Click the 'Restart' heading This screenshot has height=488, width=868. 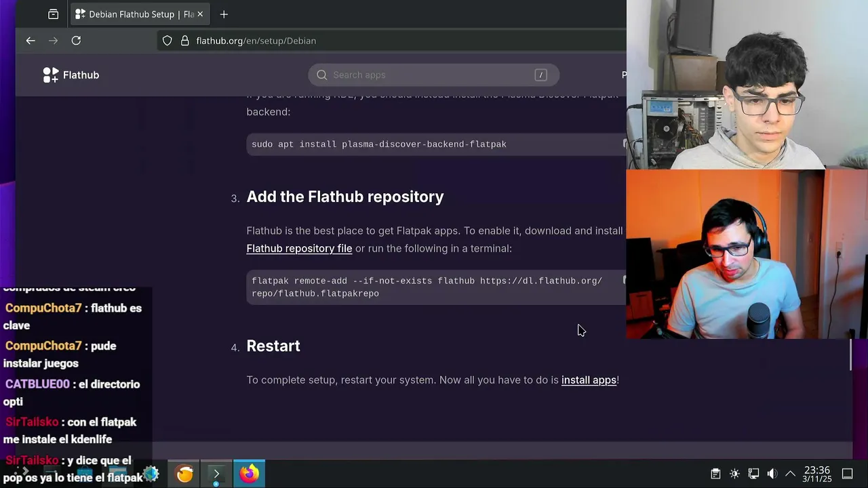click(x=273, y=346)
